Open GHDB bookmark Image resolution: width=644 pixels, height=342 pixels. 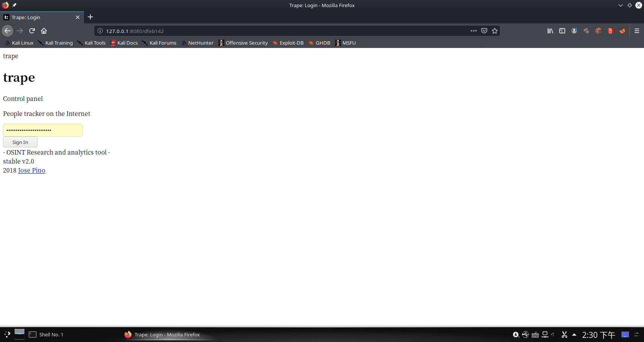pos(319,43)
